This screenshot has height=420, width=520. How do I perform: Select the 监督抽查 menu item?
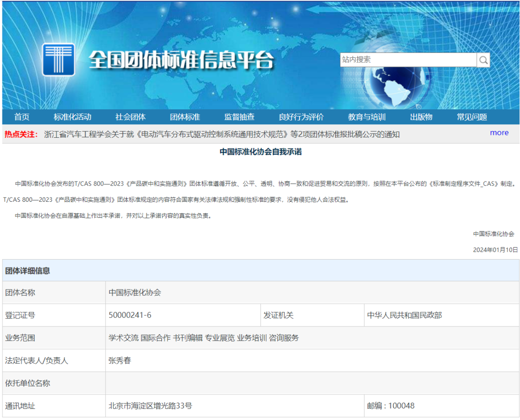239,117
